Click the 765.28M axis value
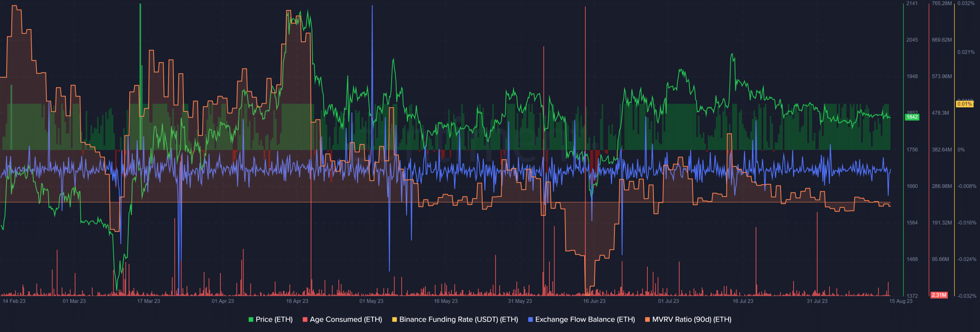 (x=942, y=3)
